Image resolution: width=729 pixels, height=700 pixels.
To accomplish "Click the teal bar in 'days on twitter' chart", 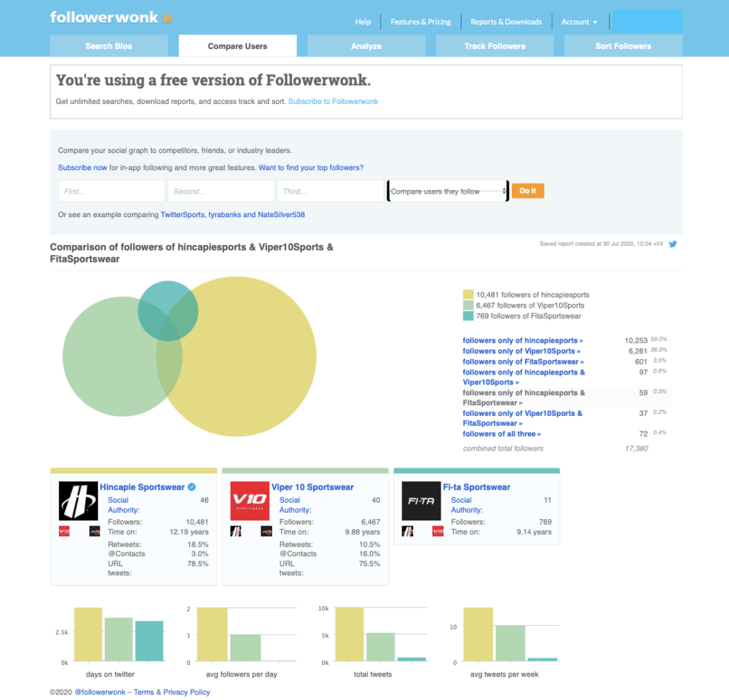I will [x=150, y=641].
